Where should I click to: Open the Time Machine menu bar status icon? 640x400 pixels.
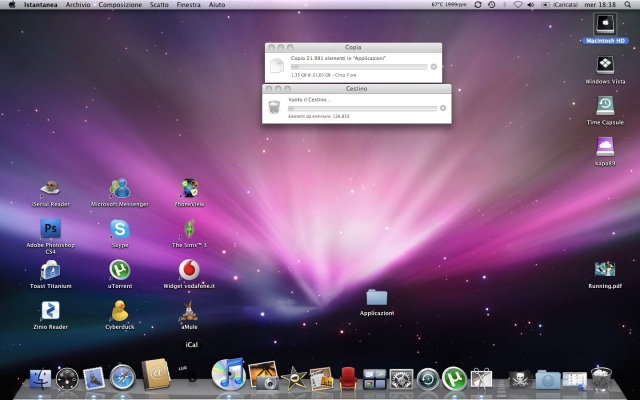pyautogui.click(x=491, y=4)
